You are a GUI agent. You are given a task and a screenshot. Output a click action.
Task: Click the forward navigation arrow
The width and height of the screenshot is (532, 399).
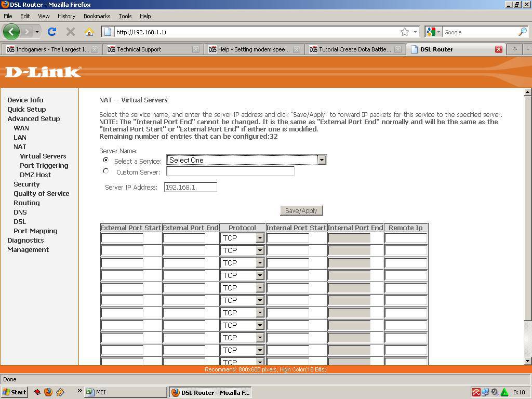click(x=27, y=32)
